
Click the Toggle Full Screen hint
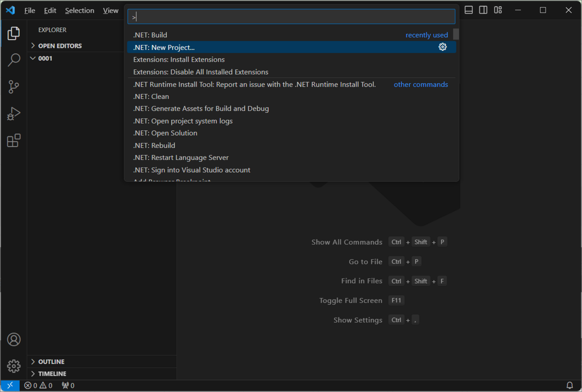pyautogui.click(x=351, y=300)
